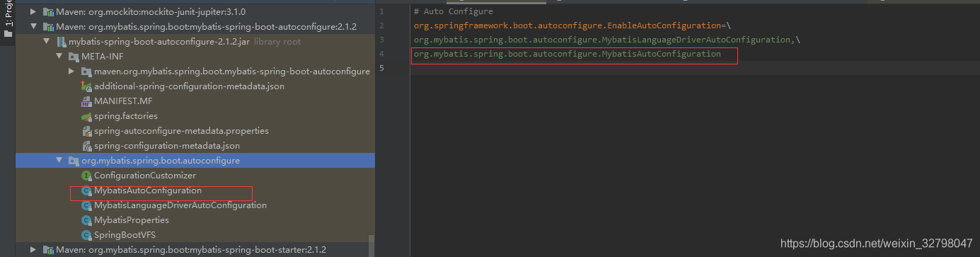980x257 pixels.
Task: Select MybatisProperties in the project tree
Action: pos(132,220)
